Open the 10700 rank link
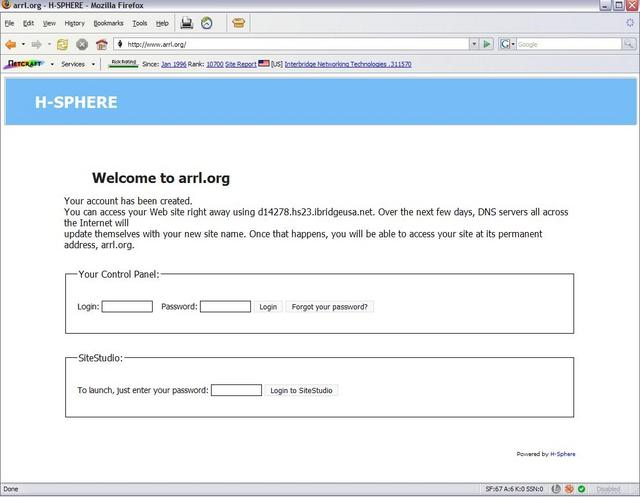The height and width of the screenshot is (497, 640). point(215,64)
